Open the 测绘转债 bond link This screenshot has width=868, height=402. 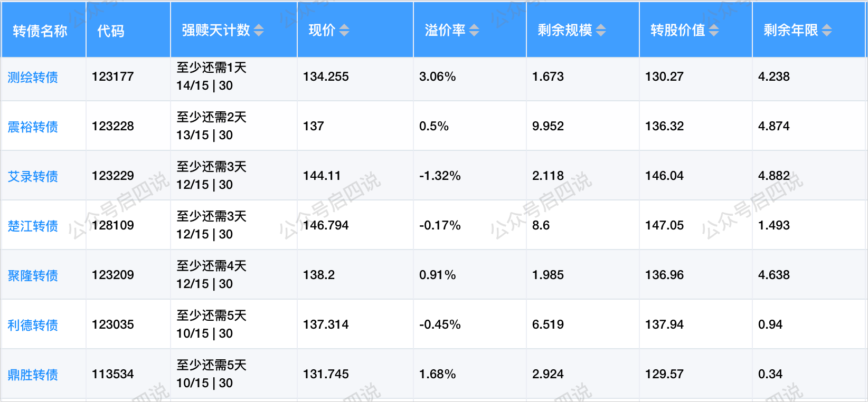33,78
